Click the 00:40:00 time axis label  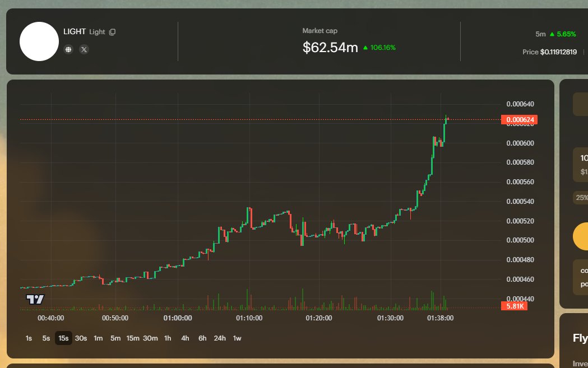[50, 318]
